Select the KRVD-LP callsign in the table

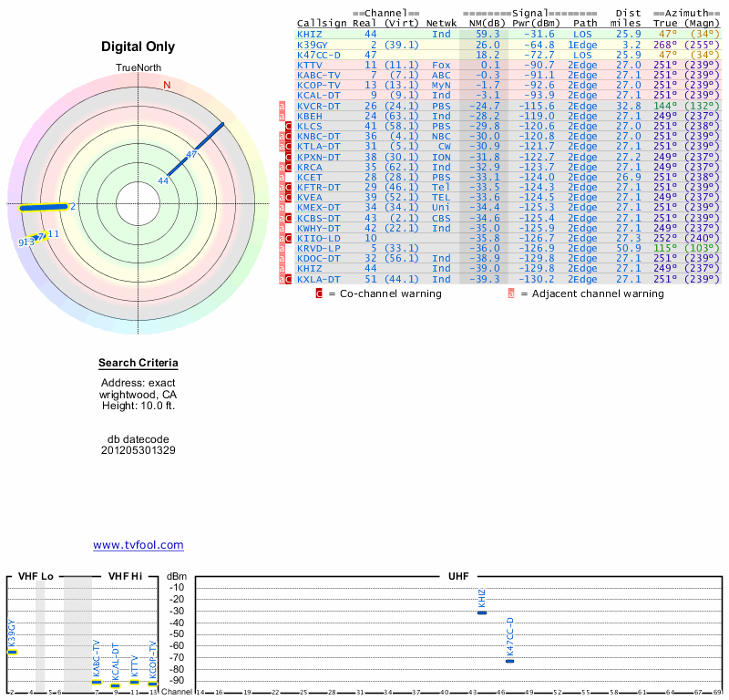319,248
